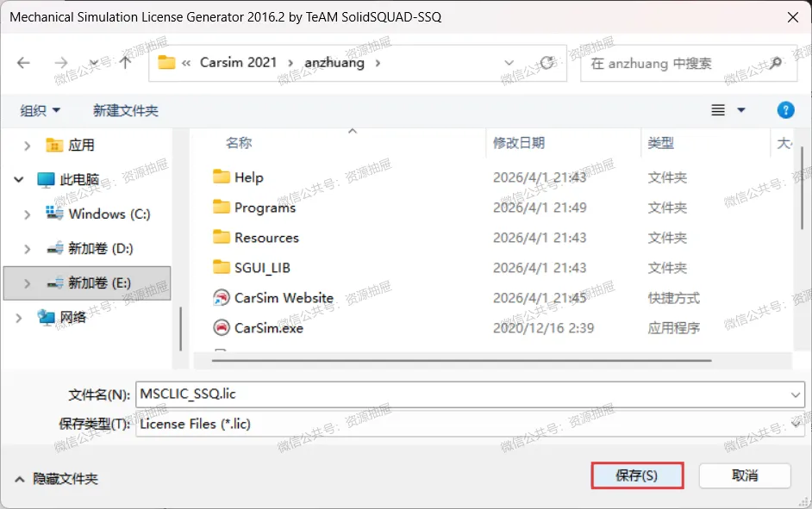Close the License Generator dialog
The image size is (812, 509).
(792, 17)
